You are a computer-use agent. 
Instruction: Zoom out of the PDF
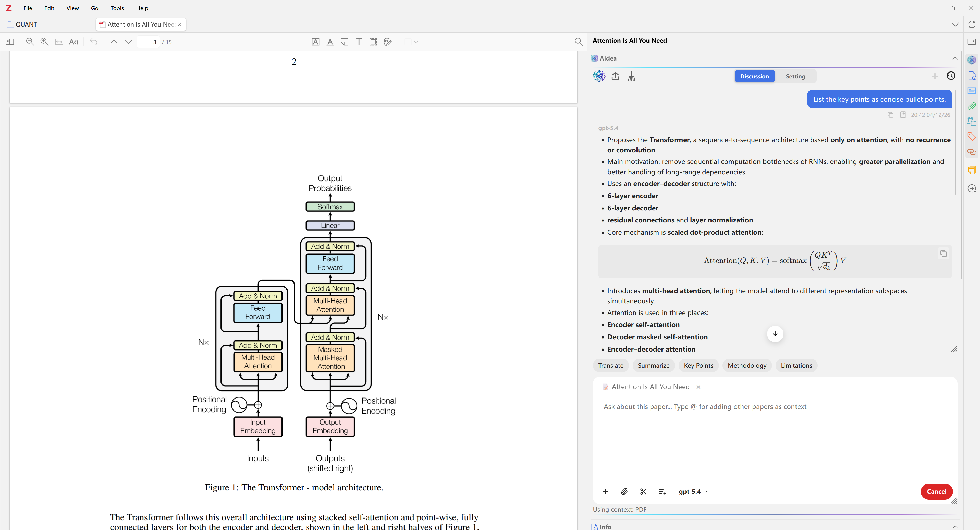coord(30,42)
